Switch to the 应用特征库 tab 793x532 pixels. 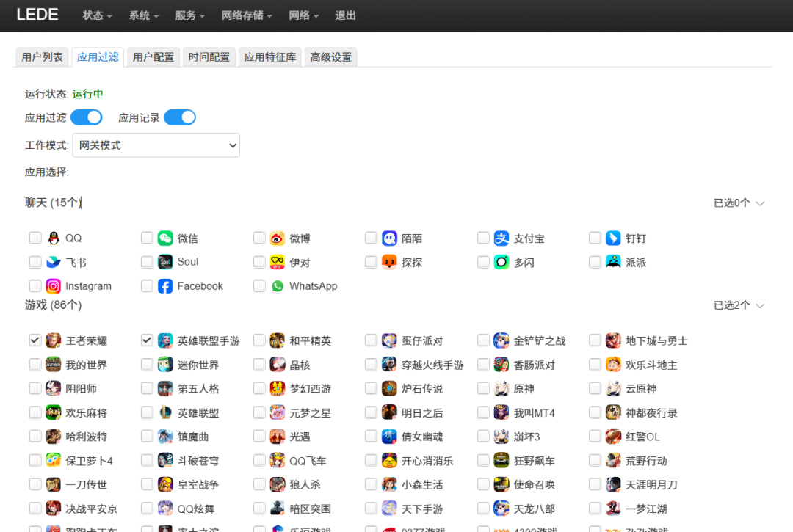click(x=269, y=57)
